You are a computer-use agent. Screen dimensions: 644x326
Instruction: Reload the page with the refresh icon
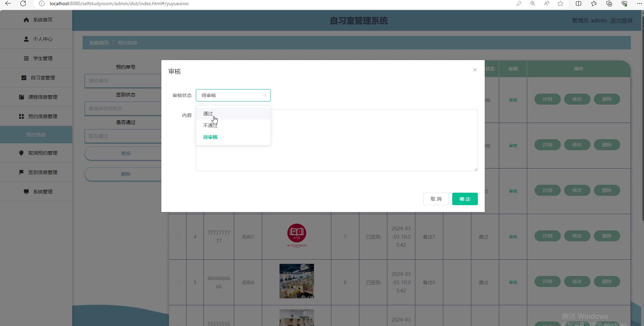click(23, 3)
